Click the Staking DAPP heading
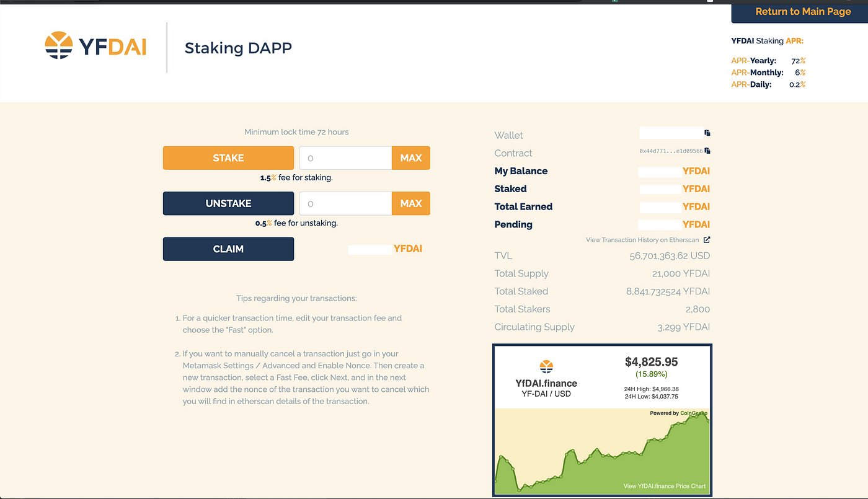868x499 pixels. (x=238, y=48)
